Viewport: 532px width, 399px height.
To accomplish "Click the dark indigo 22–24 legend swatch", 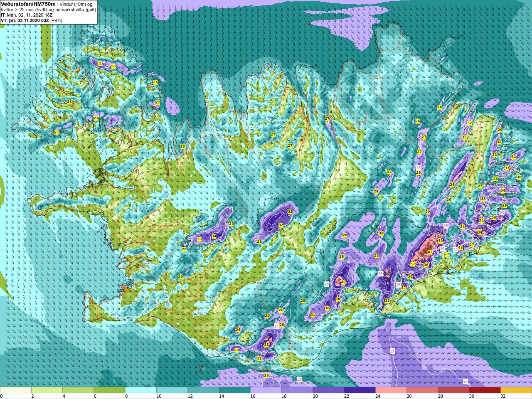I will [360, 390].
